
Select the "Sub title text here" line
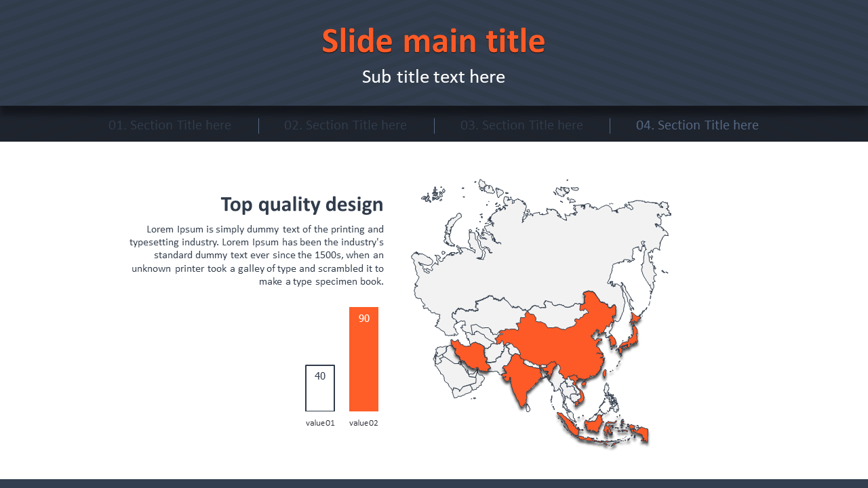pyautogui.click(x=433, y=77)
